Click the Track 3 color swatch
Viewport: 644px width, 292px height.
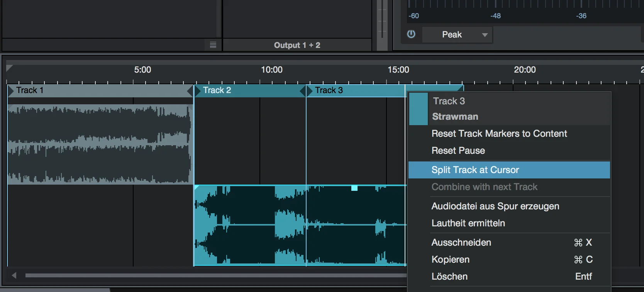click(x=419, y=109)
